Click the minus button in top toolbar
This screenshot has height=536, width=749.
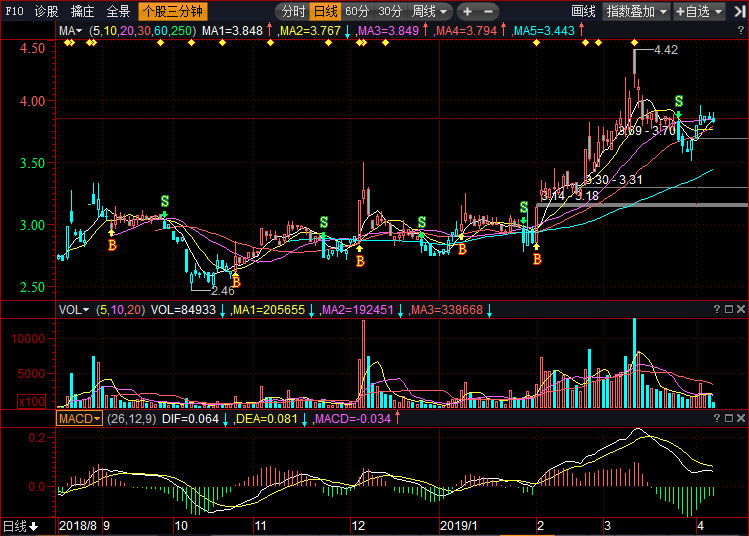pos(487,12)
